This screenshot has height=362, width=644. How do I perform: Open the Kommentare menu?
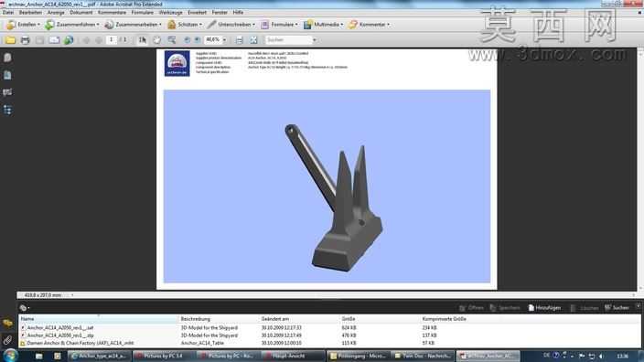pos(113,12)
